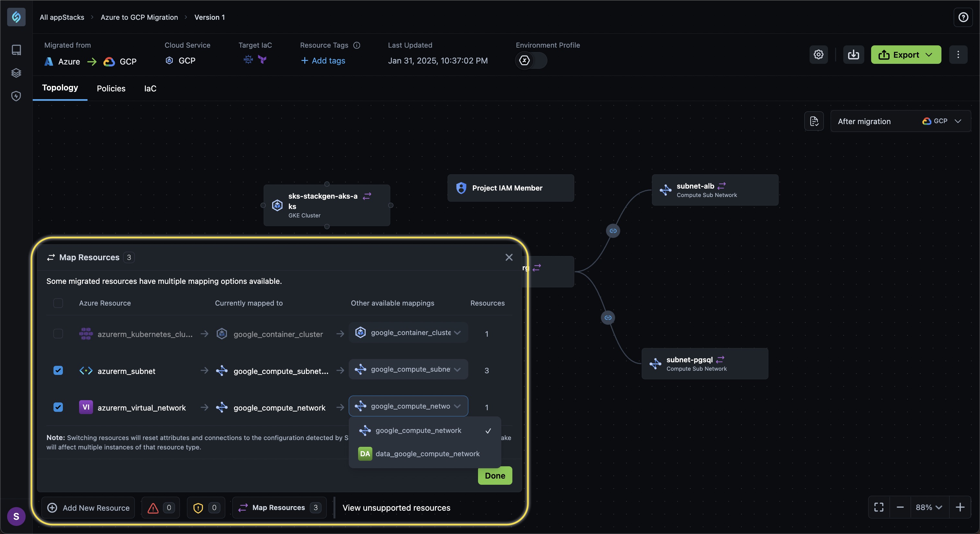
Task: Open google_compute_subnetwork mapping dropdown
Action: click(408, 369)
